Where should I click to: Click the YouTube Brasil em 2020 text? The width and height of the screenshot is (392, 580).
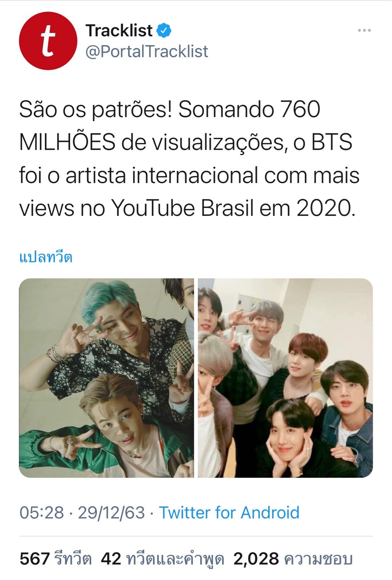[x=233, y=208]
